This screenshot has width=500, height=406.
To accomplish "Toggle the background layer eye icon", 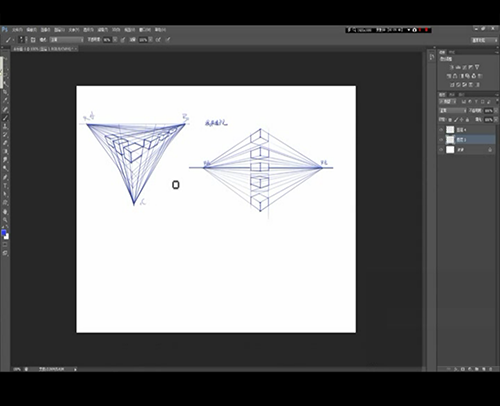I will click(441, 150).
